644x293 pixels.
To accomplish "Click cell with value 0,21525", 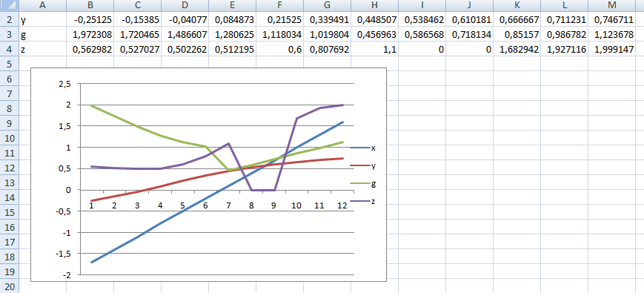I will pyautogui.click(x=279, y=19).
